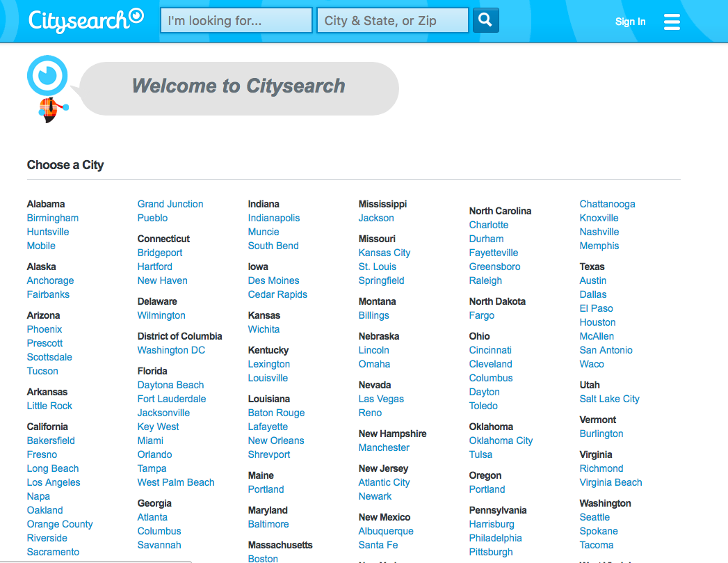Select Columbus under Ohio

[491, 378]
